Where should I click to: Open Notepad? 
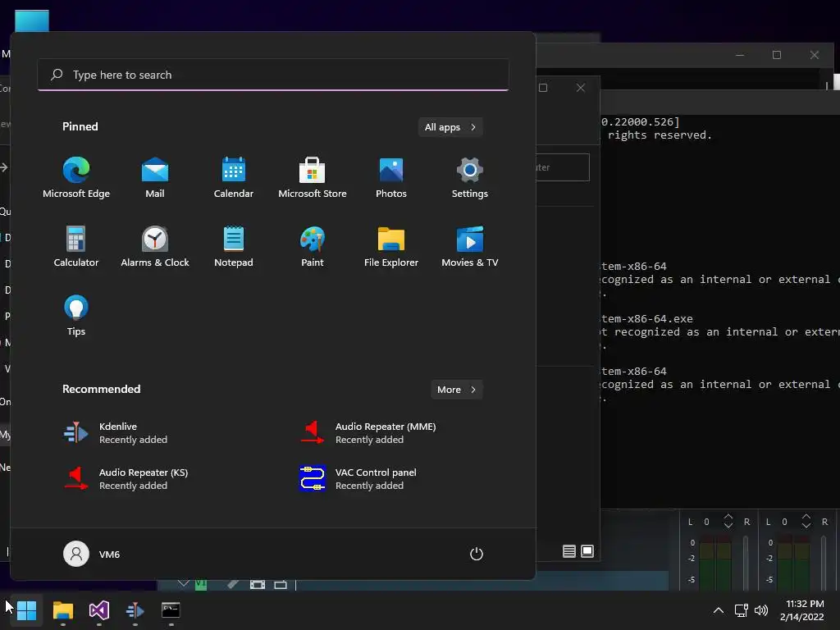click(x=234, y=247)
